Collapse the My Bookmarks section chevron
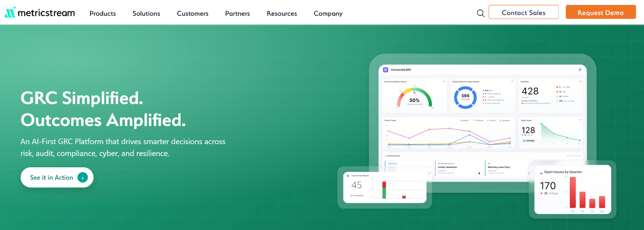 pos(386,156)
